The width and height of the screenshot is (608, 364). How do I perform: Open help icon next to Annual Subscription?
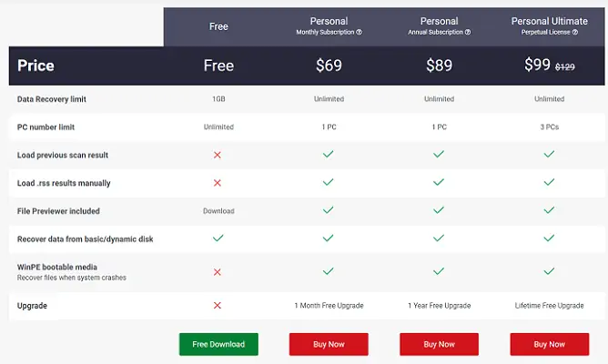pyautogui.click(x=468, y=32)
